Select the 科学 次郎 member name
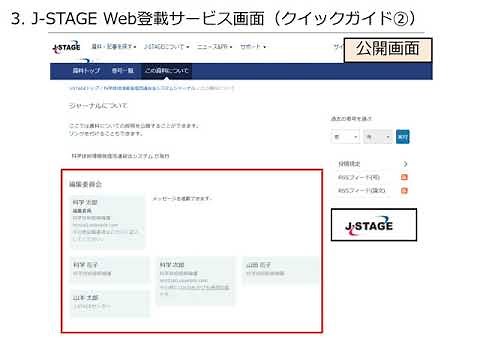This screenshot has height=360, width=480. click(172, 265)
